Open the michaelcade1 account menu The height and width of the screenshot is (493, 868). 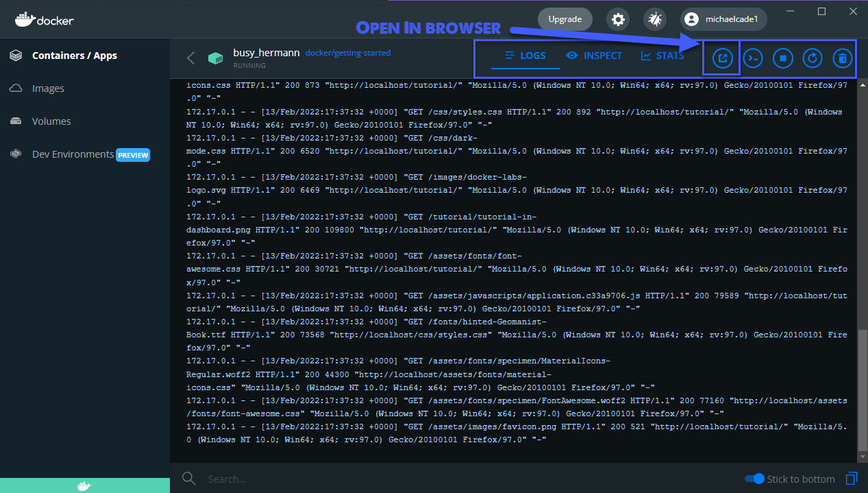[723, 19]
